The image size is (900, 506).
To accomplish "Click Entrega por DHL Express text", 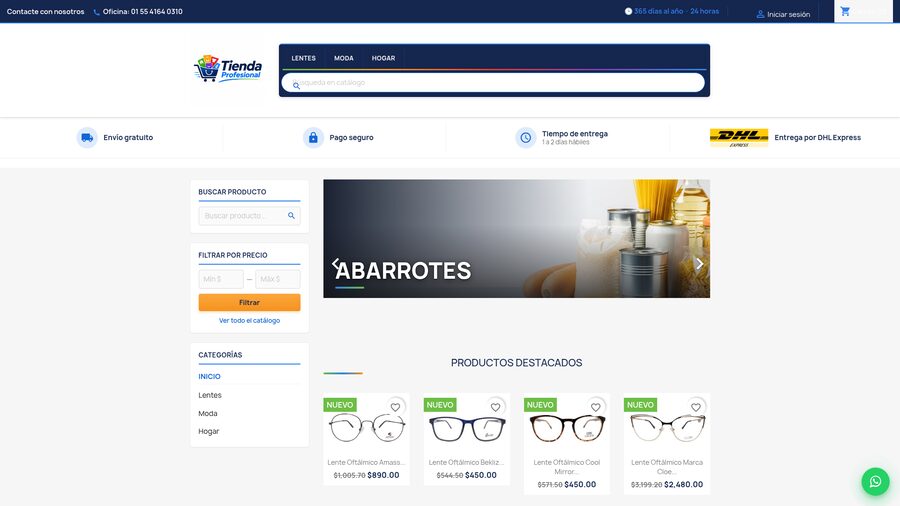I will click(x=817, y=138).
